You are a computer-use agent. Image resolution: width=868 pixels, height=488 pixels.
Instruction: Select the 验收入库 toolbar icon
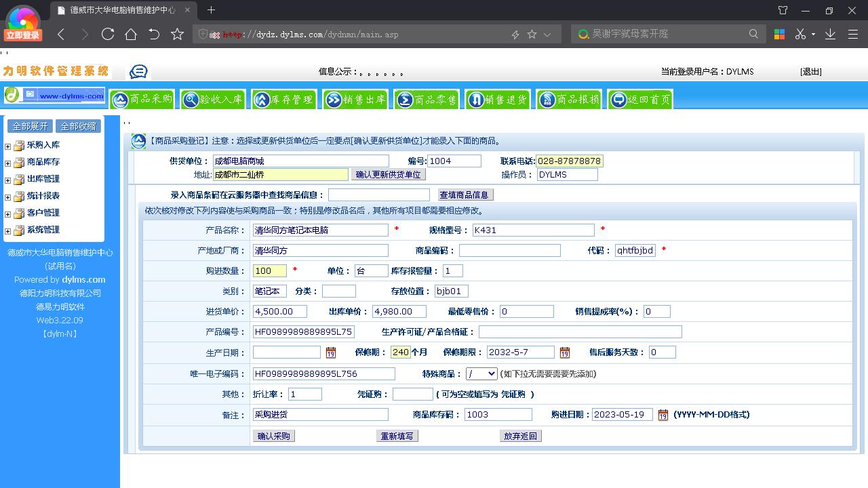click(x=213, y=99)
